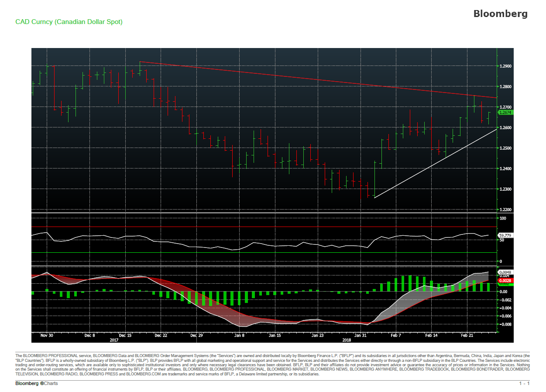Click the 59.779 RSI value tag
Screen dimensions: 546x392
pos(505,235)
